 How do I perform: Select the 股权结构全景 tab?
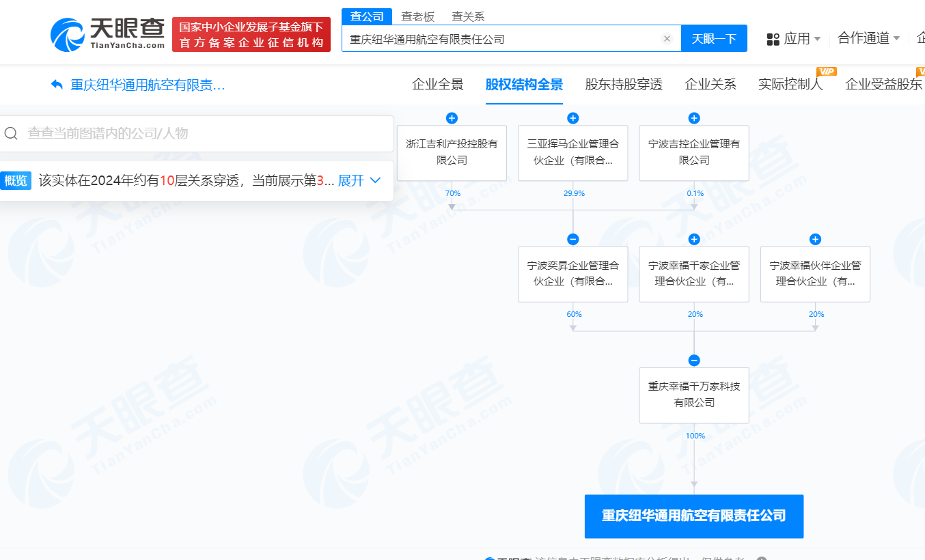[x=525, y=85]
